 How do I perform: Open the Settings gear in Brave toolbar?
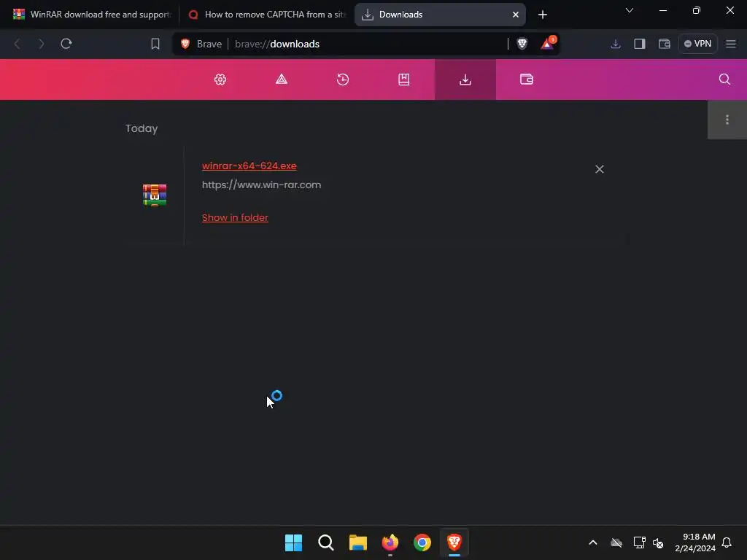pos(220,79)
